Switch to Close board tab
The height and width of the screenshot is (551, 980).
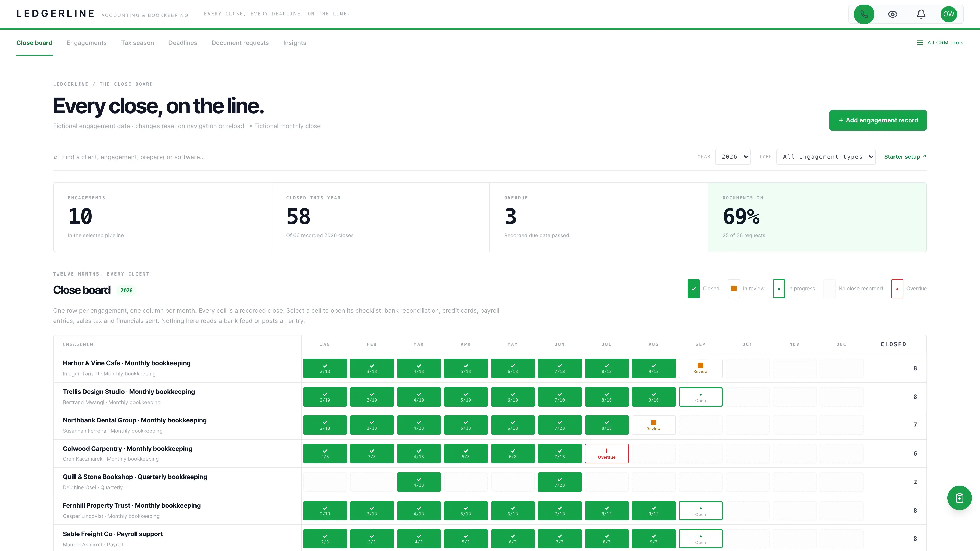(34, 43)
